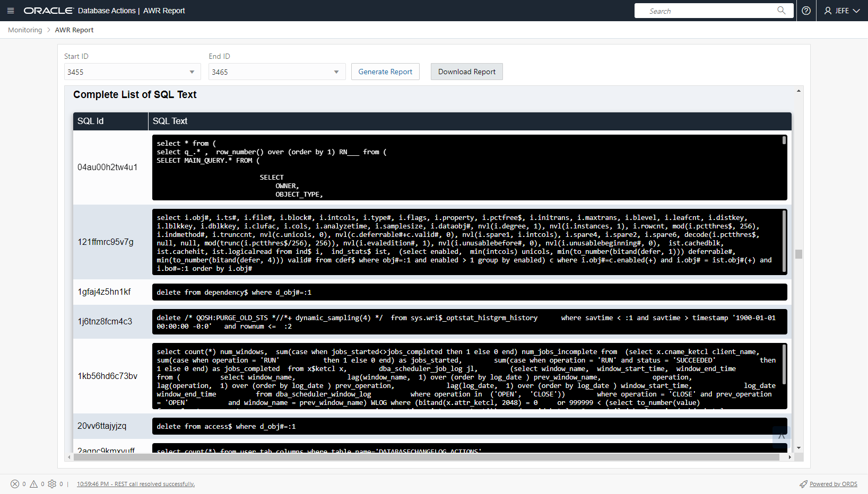Expand the End ID dropdown
Image resolution: width=868 pixels, height=494 pixels.
[x=336, y=72]
